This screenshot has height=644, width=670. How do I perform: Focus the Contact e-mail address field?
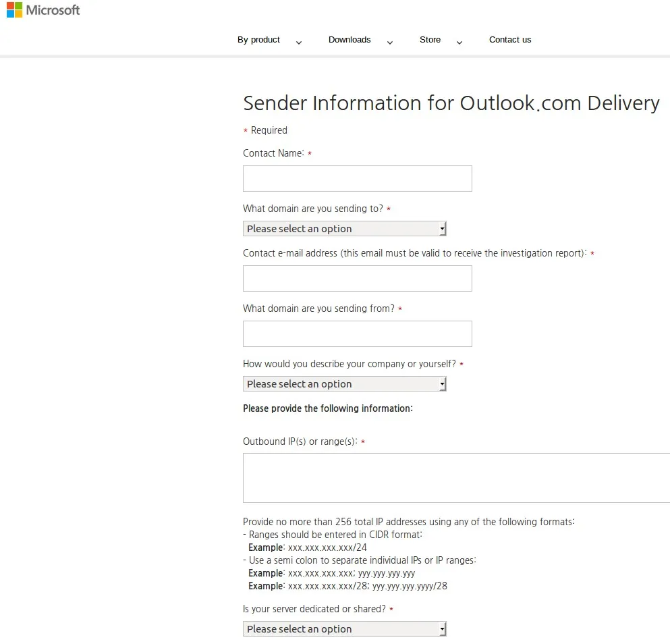pos(357,278)
